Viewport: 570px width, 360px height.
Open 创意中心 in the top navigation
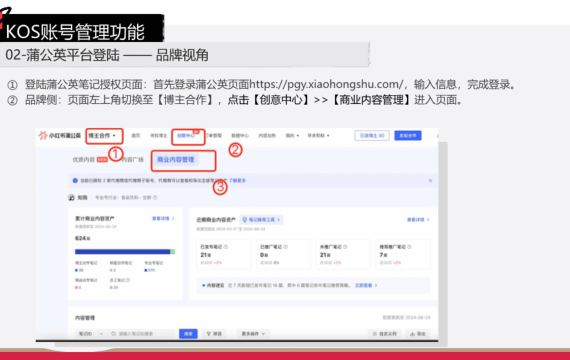click(186, 136)
